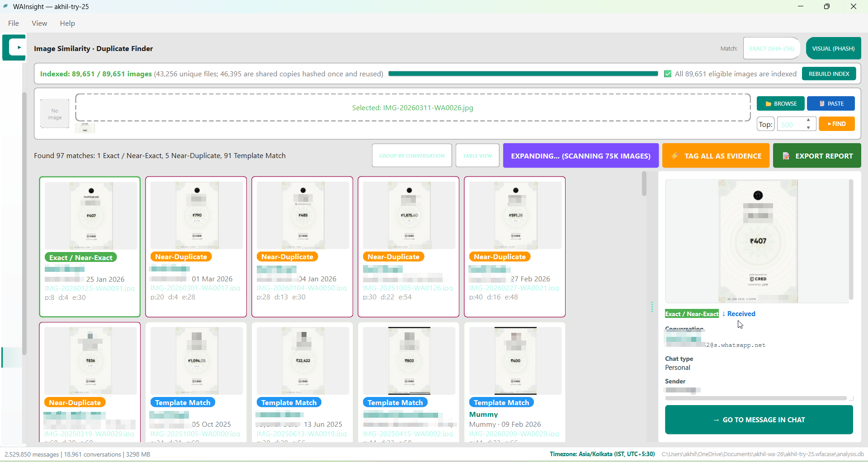
Task: Open the ₹1,875.60 near-duplicate thumbnail
Action: pyautogui.click(x=409, y=215)
